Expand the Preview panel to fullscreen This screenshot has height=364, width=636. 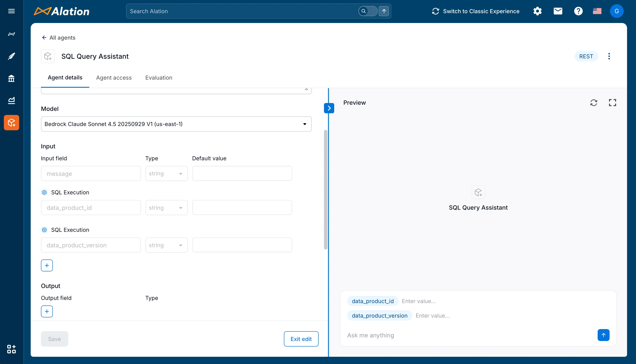click(612, 103)
